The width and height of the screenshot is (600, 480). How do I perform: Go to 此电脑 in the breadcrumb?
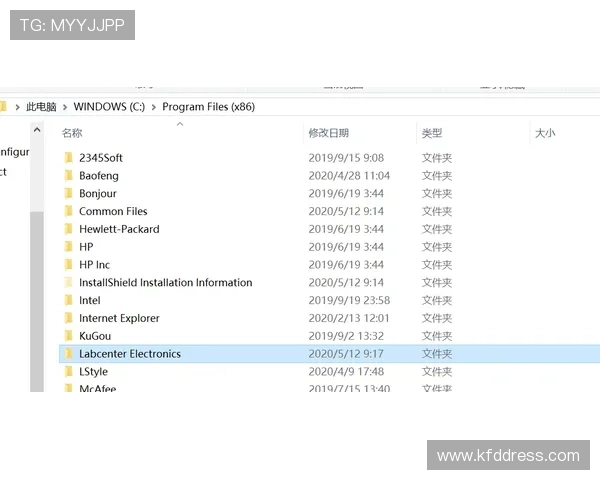tap(41, 107)
